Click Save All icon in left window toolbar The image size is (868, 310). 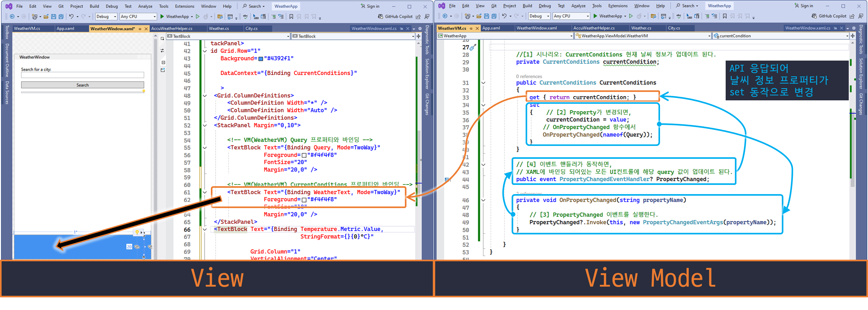tap(61, 17)
